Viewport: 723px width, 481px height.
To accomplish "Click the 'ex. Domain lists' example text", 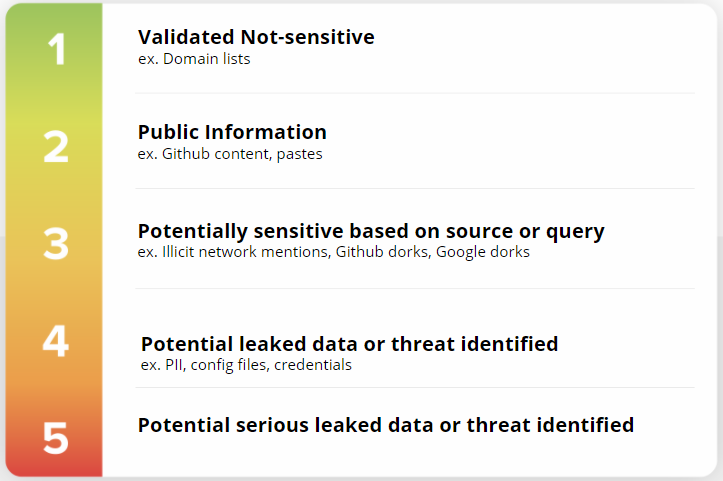I will [x=194, y=59].
